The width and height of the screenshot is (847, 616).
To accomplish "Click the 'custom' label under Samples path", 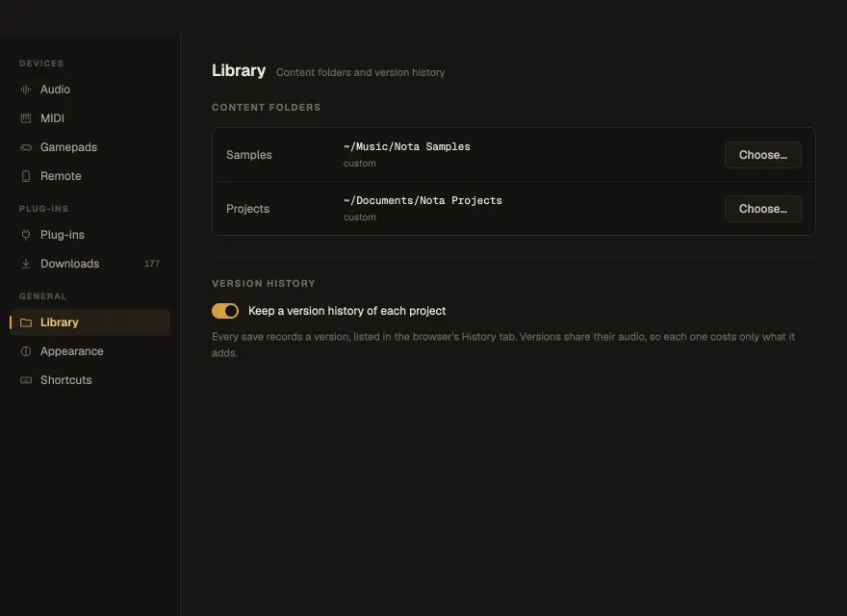I will tap(360, 164).
